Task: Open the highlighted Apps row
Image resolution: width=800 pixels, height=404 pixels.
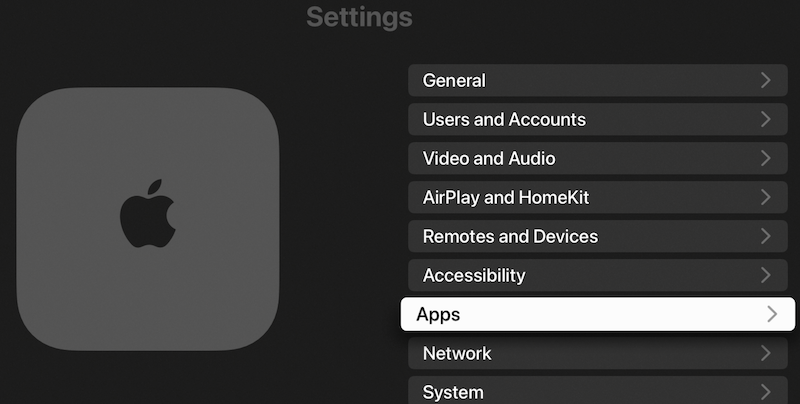Action: pyautogui.click(x=597, y=314)
